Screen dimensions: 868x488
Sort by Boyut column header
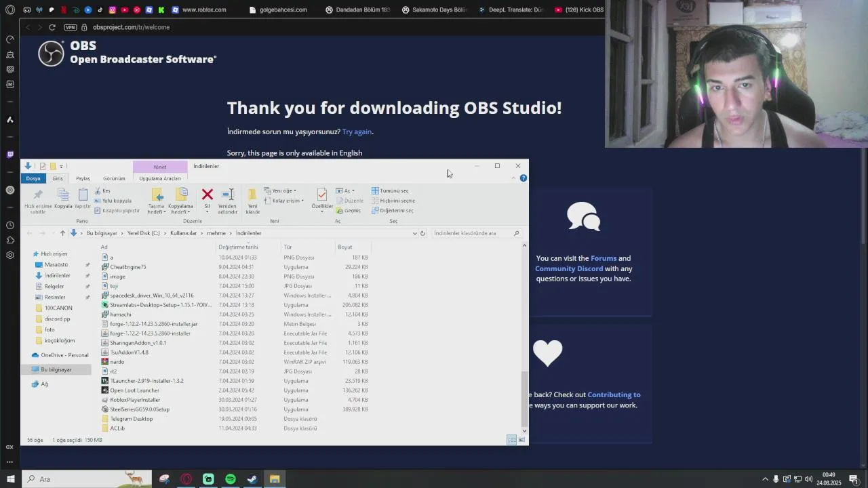pos(353,247)
